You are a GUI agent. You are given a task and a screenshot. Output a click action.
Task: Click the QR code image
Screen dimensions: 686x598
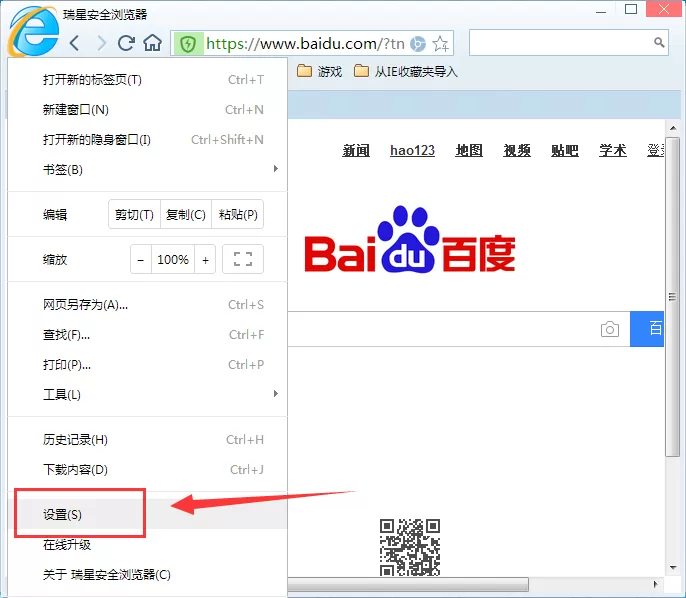coord(410,547)
